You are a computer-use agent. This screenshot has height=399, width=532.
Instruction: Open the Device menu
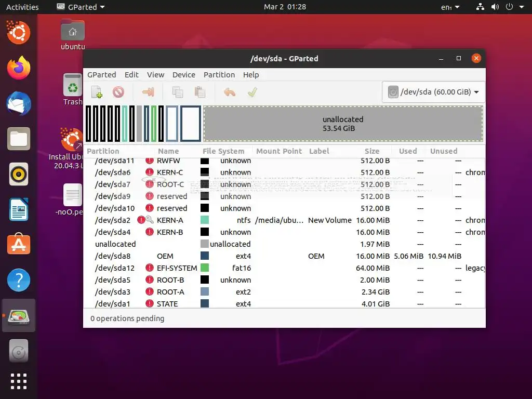point(184,75)
